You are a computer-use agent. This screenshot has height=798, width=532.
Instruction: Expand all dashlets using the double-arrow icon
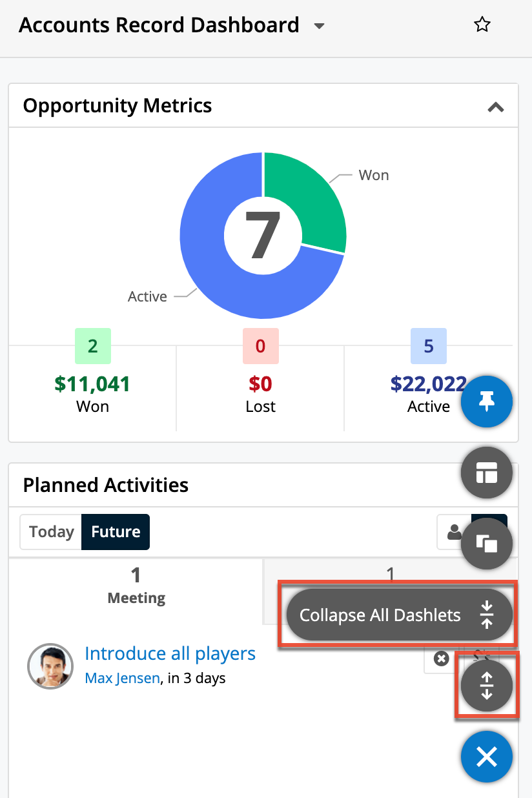[x=487, y=685]
